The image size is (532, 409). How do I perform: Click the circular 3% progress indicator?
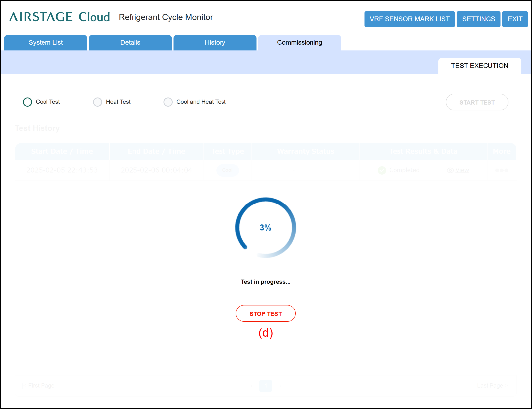tap(266, 228)
